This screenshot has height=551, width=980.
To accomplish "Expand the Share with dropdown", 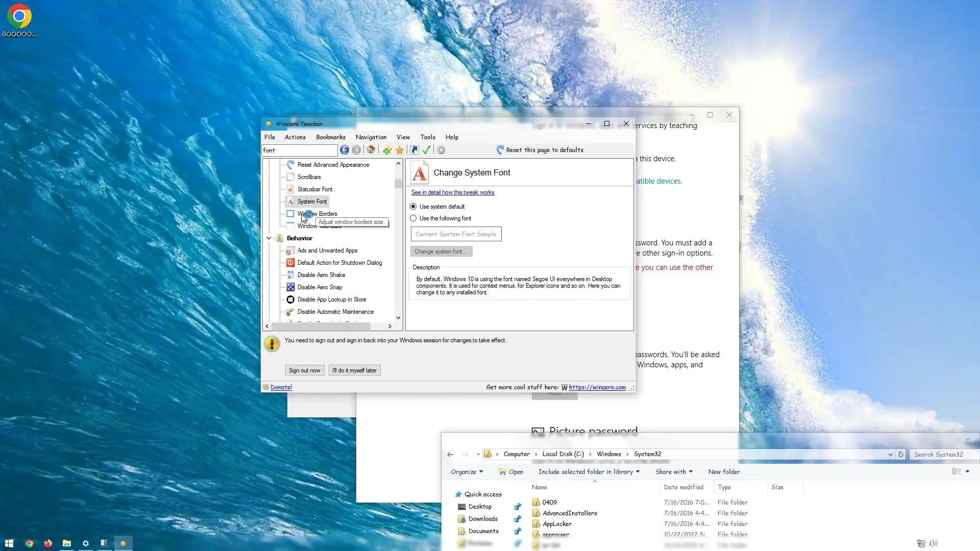I will point(674,472).
